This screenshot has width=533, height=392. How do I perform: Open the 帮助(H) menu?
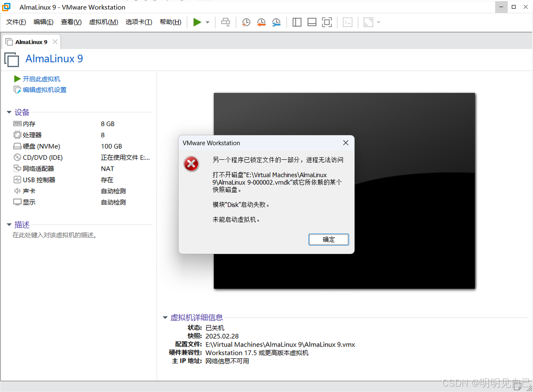pyautogui.click(x=171, y=22)
